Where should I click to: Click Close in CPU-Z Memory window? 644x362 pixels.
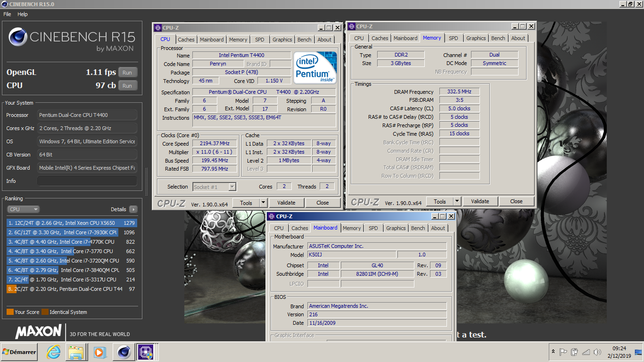coord(516,201)
